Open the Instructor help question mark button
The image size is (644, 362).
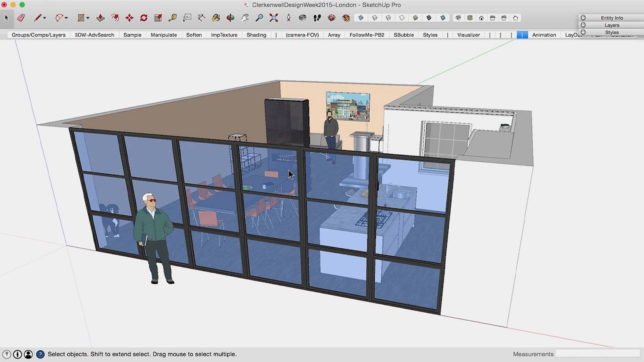[40, 354]
